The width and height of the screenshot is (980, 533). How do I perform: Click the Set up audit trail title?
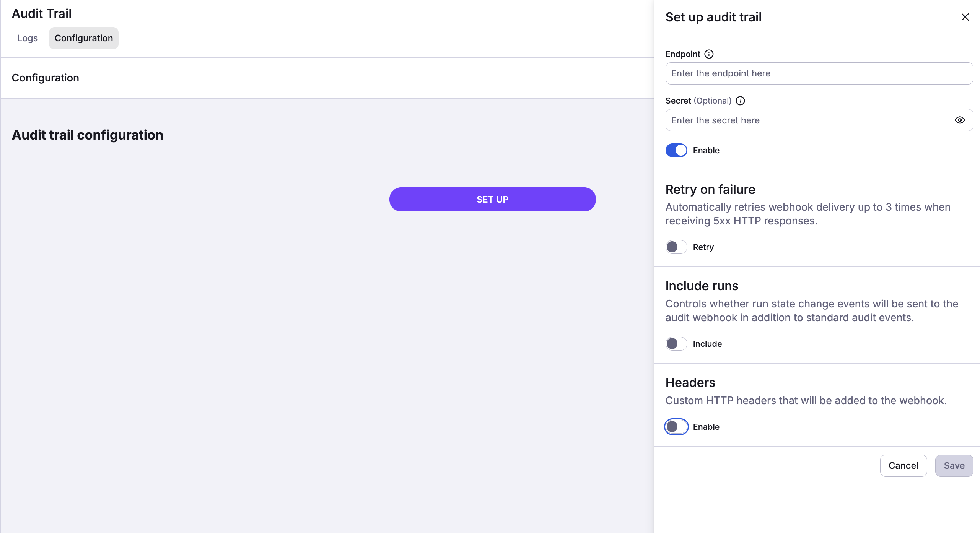[x=713, y=17]
